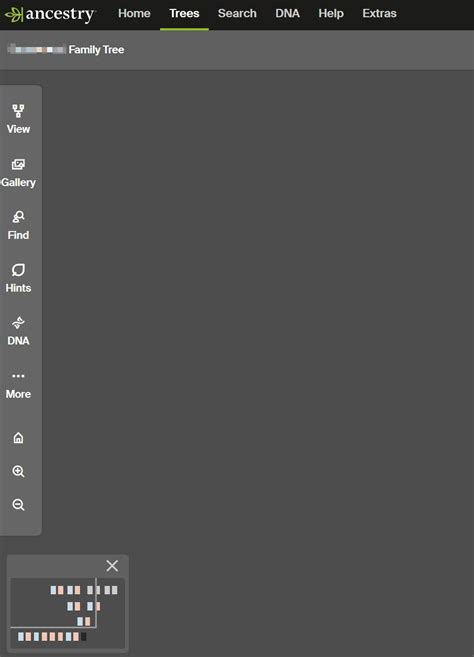Viewport: 474px width, 657px height.
Task: Go to home person house icon
Action: (x=18, y=438)
